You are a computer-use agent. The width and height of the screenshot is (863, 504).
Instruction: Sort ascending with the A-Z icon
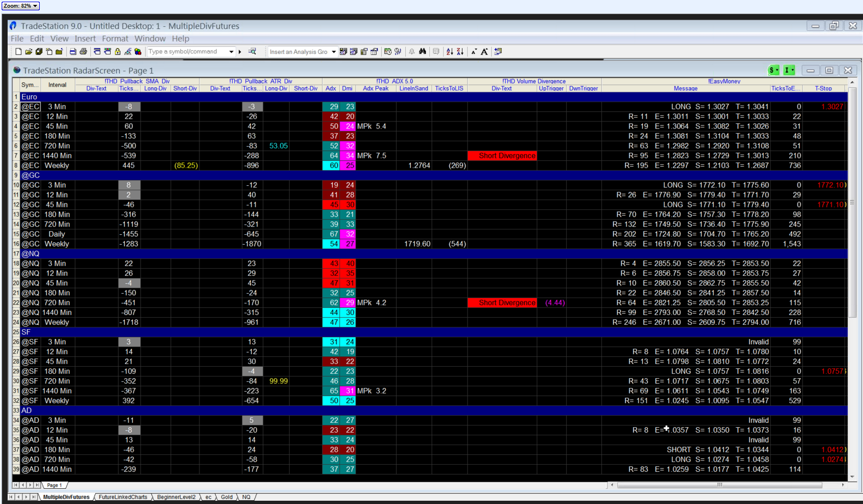[x=449, y=52]
